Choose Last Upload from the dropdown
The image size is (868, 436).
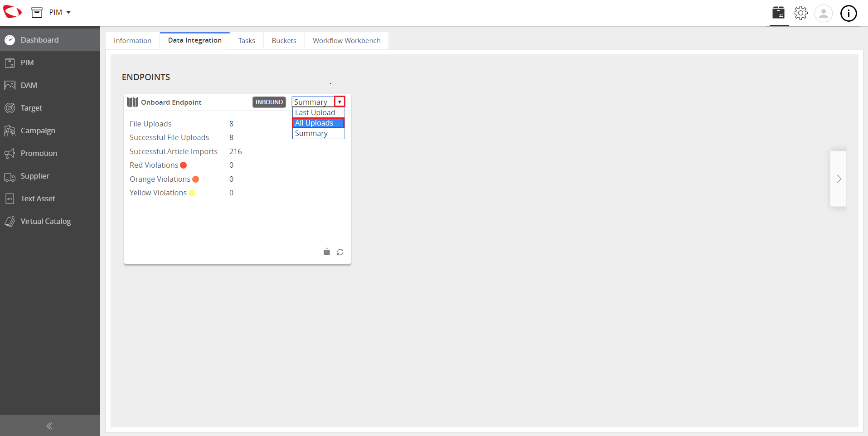(x=318, y=112)
